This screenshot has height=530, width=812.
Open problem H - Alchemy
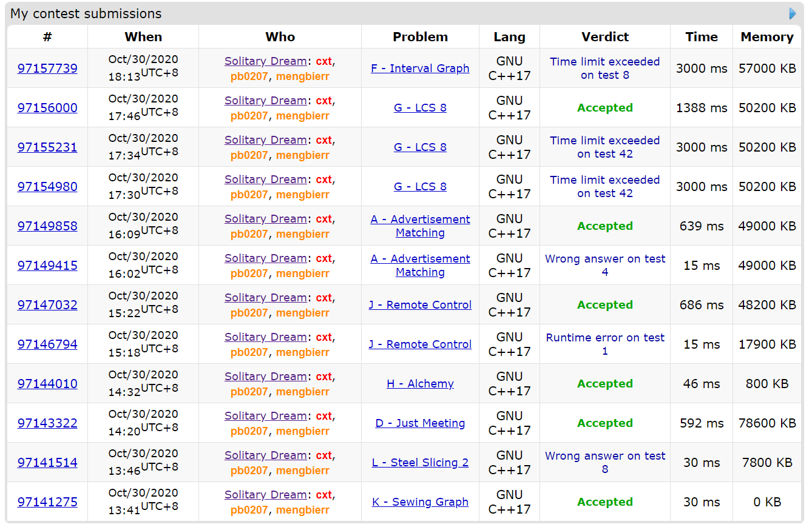tap(420, 384)
